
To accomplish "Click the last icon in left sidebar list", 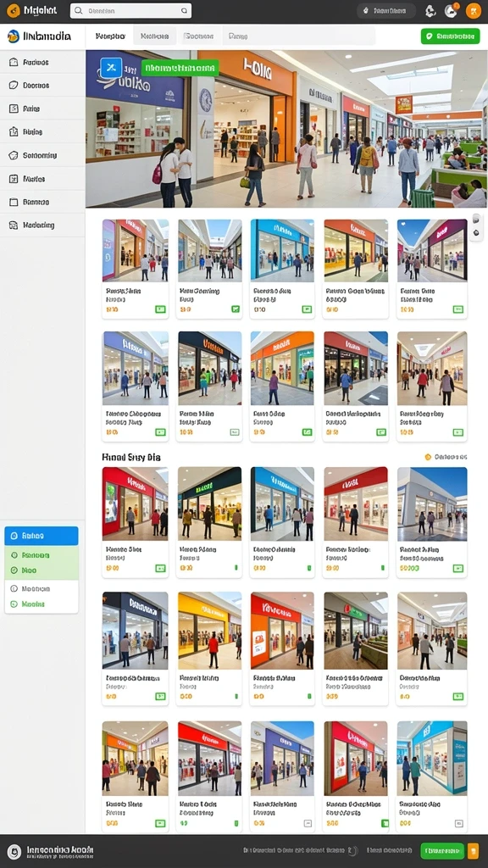I will [x=14, y=225].
